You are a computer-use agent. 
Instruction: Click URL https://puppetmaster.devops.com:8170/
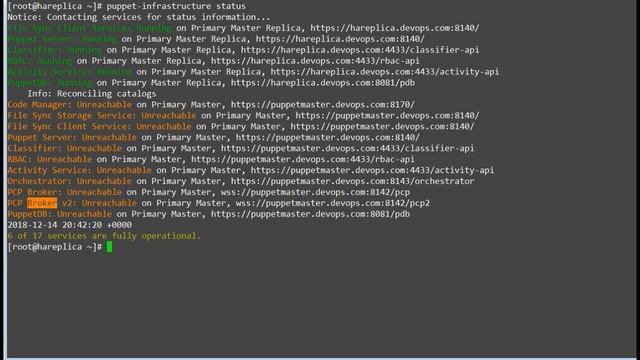coord(322,104)
